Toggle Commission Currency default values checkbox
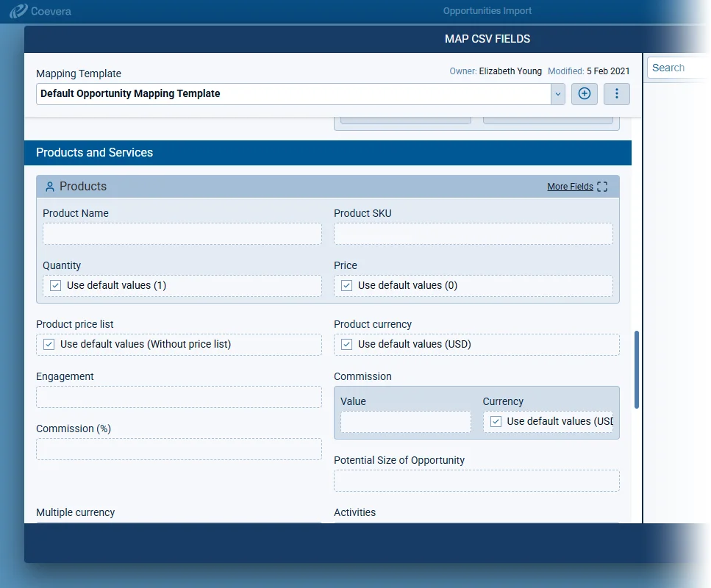This screenshot has height=588, width=711. (x=496, y=422)
